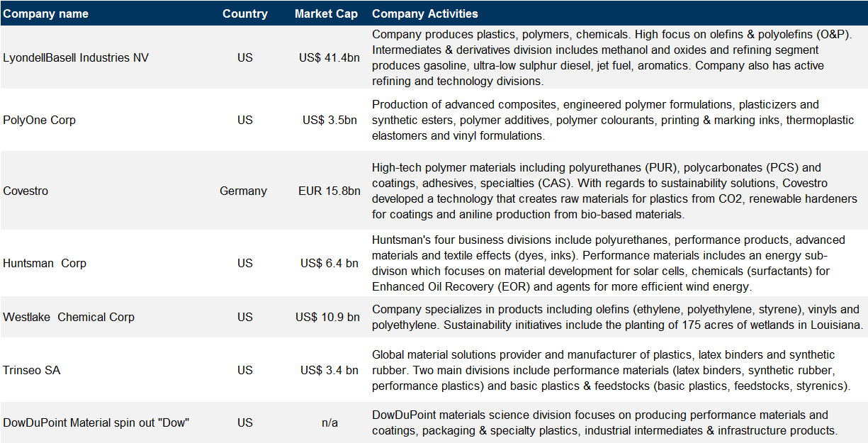Viewport: 868px width, 443px height.
Task: Click the 'US$ 3.4 bn' market cap value
Action: (x=329, y=370)
